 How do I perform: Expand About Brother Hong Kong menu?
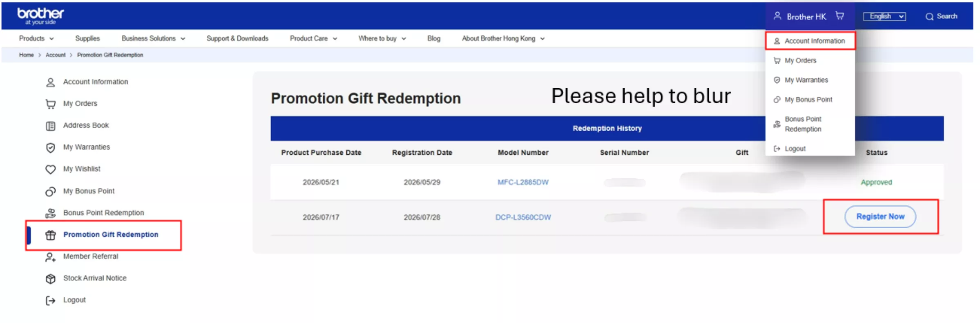coord(503,38)
